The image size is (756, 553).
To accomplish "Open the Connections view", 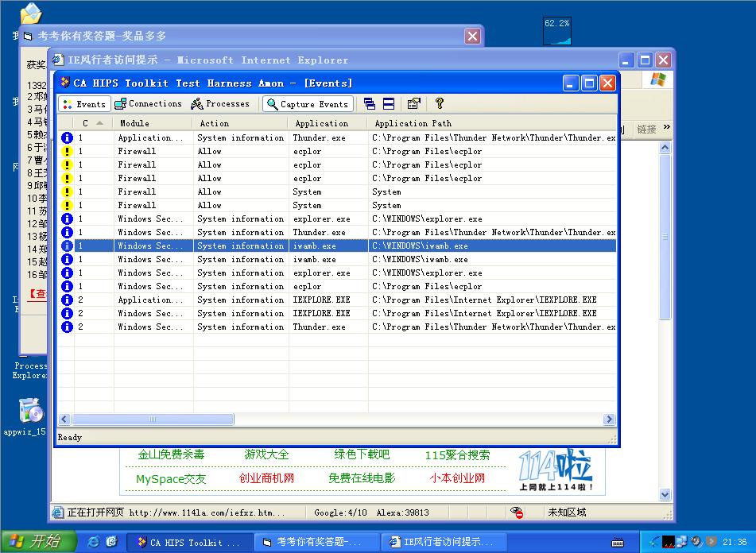I will [149, 103].
